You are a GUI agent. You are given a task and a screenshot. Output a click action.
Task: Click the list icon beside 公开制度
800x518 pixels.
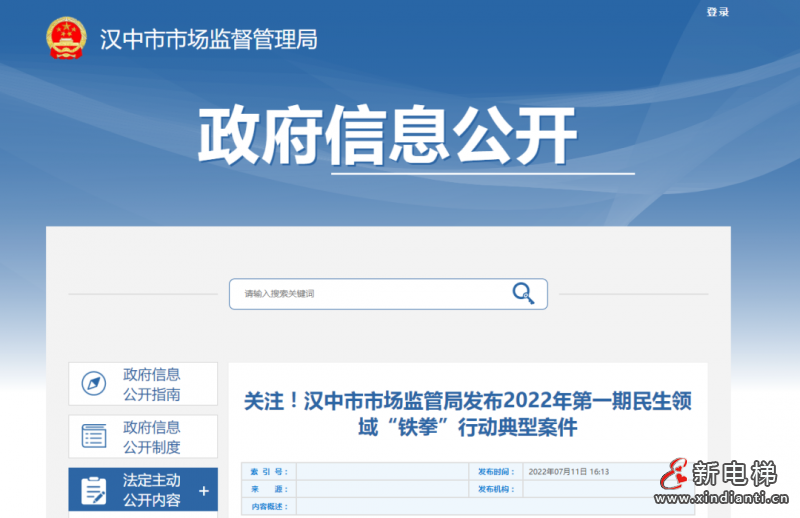(x=94, y=436)
